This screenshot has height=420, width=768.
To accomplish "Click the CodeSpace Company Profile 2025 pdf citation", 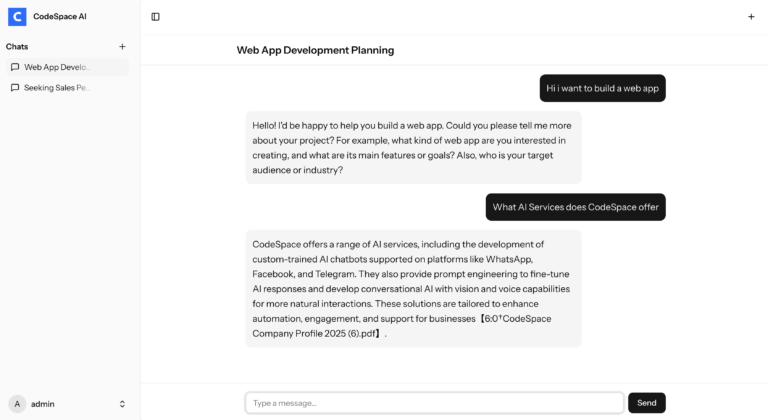I will click(402, 326).
